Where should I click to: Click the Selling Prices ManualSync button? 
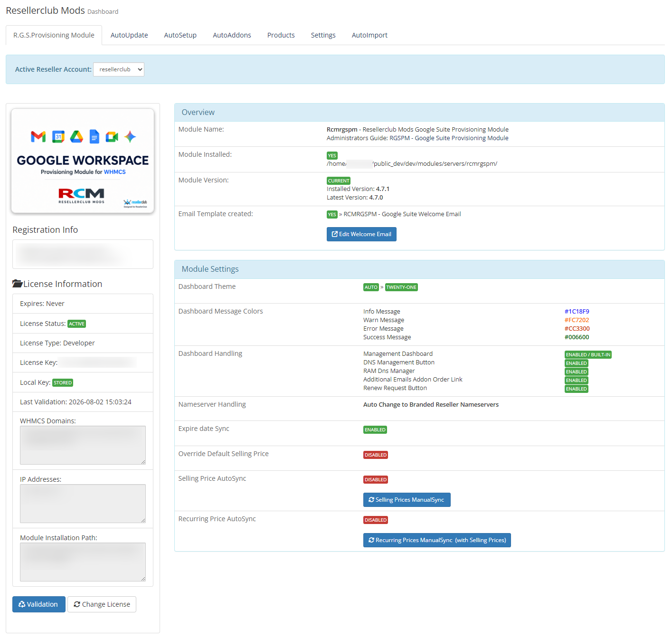pos(407,500)
